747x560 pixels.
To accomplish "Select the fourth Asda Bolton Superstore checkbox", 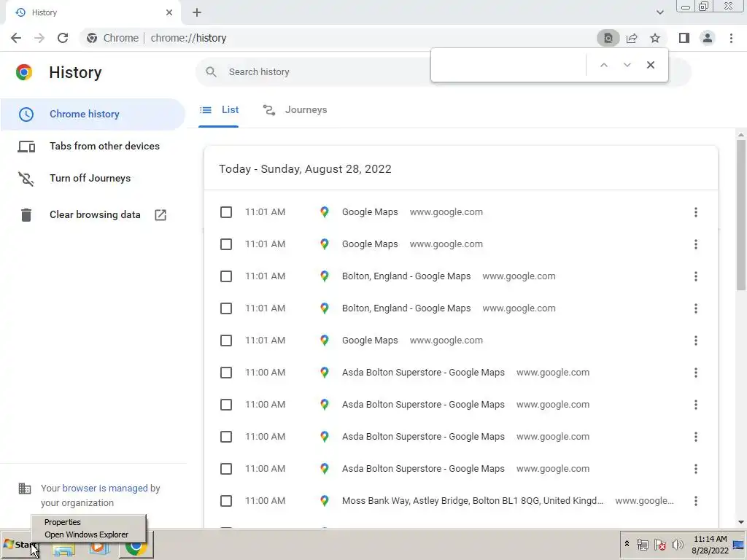I will [x=226, y=469].
